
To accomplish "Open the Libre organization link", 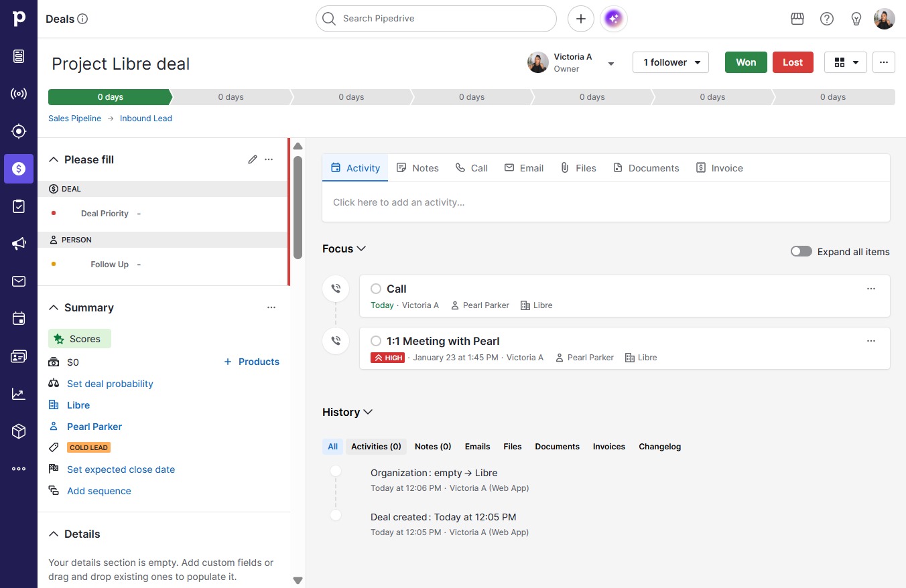I will coord(78,405).
